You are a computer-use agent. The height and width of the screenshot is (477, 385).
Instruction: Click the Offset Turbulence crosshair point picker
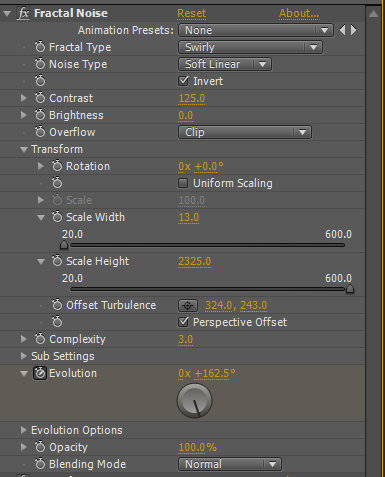(x=188, y=305)
